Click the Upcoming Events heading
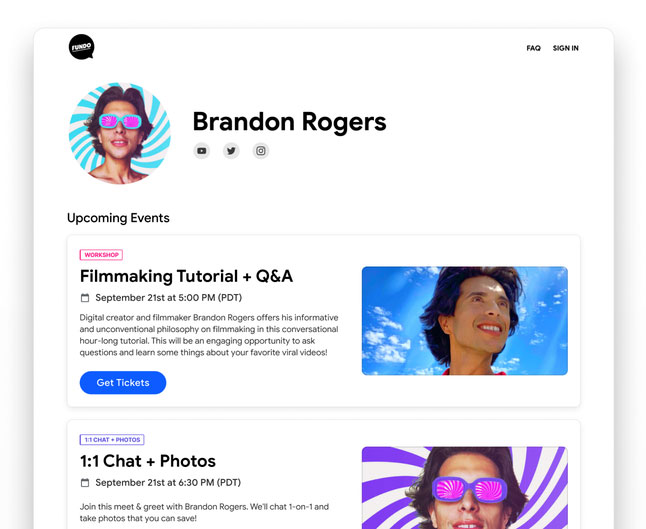 [118, 218]
